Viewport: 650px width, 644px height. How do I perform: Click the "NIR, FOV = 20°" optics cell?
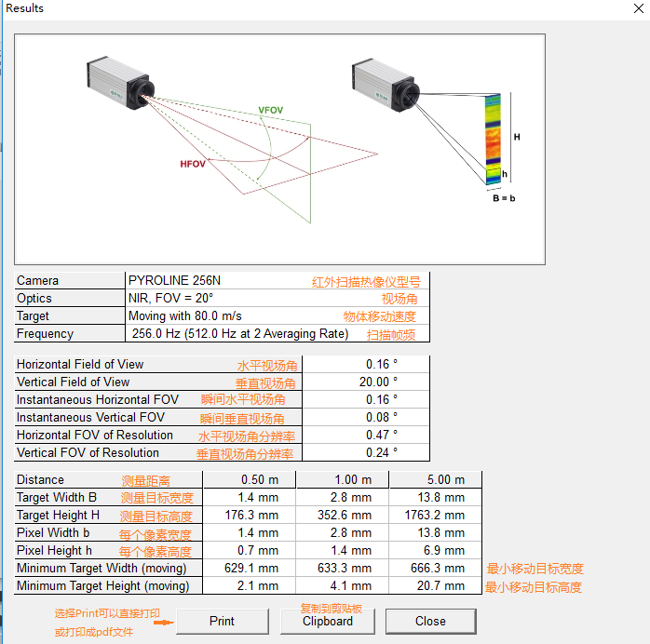point(171,299)
